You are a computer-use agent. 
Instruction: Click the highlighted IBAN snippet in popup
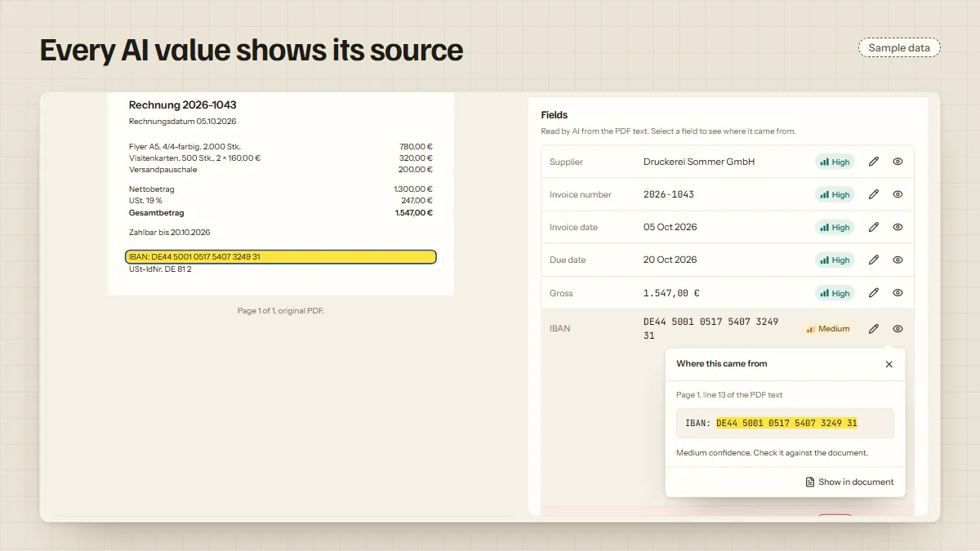click(786, 423)
